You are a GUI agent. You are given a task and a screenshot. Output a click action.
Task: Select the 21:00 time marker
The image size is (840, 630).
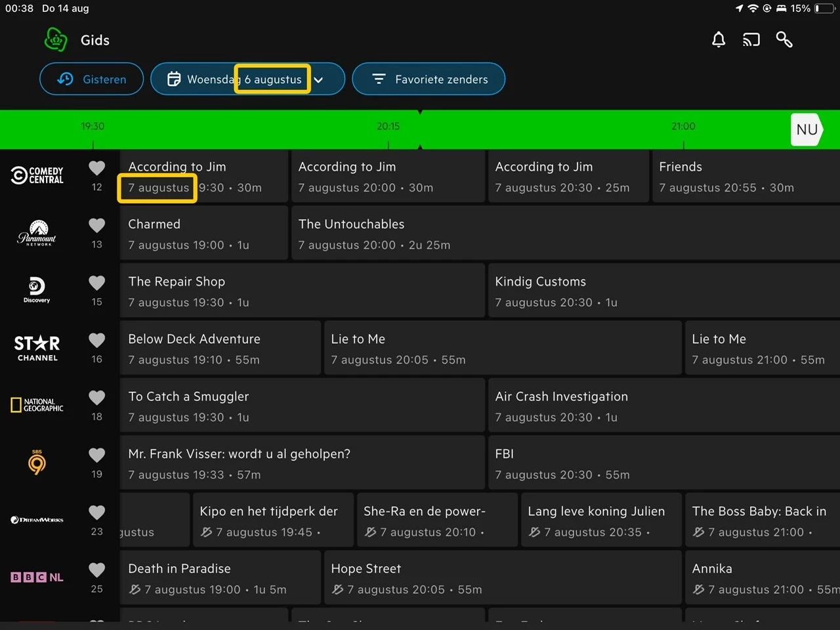(683, 126)
